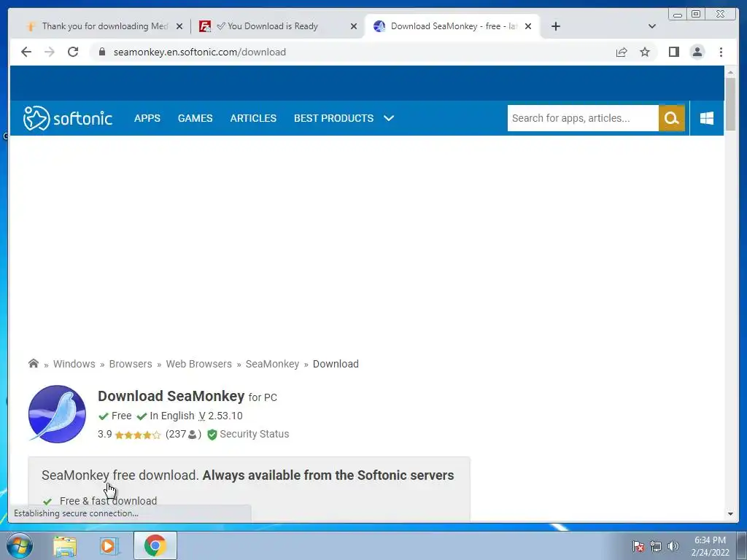Open Windows Explorer from taskbar
This screenshot has height=560, width=747.
(x=65, y=545)
